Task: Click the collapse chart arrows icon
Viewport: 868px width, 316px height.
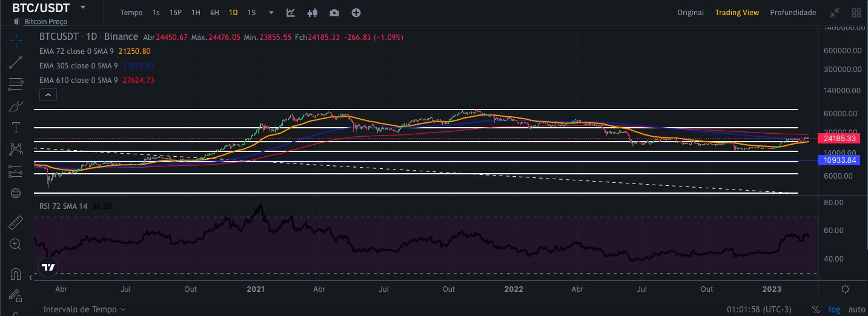Action: [x=835, y=13]
